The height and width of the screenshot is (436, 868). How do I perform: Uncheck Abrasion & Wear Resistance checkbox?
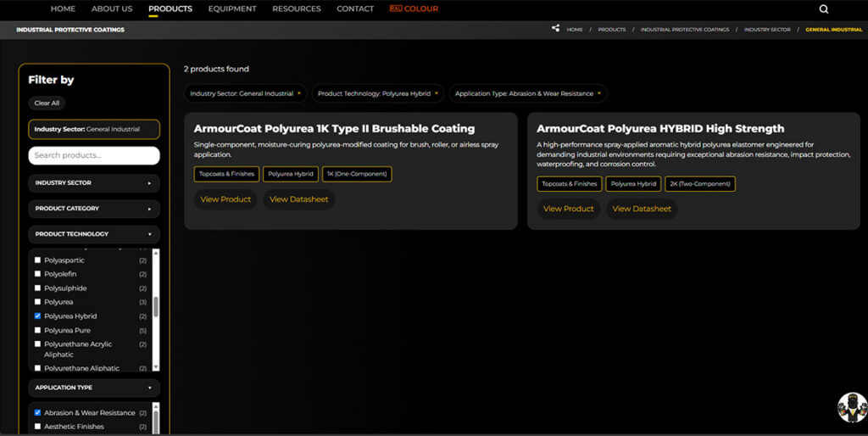click(x=37, y=413)
